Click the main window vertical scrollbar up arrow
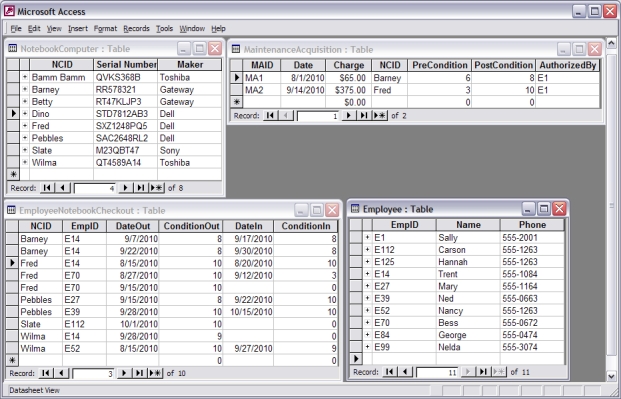Viewport: 621px width, 399px height. [612, 43]
